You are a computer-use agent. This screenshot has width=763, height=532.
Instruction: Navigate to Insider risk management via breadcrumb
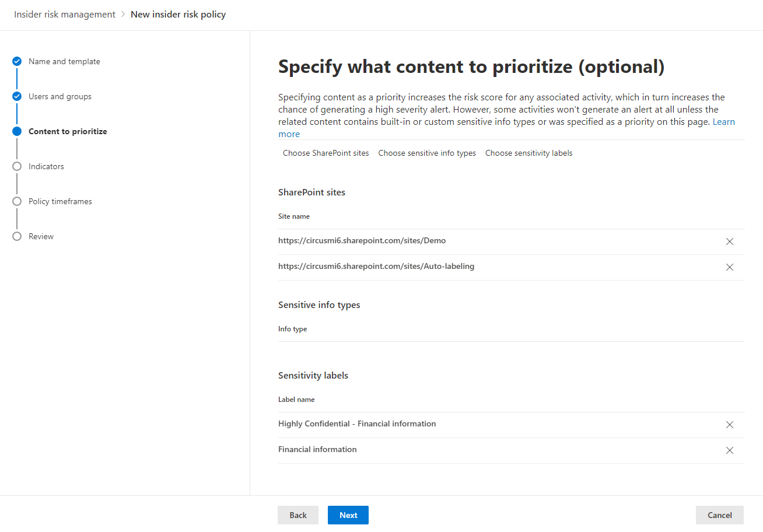[x=64, y=14]
